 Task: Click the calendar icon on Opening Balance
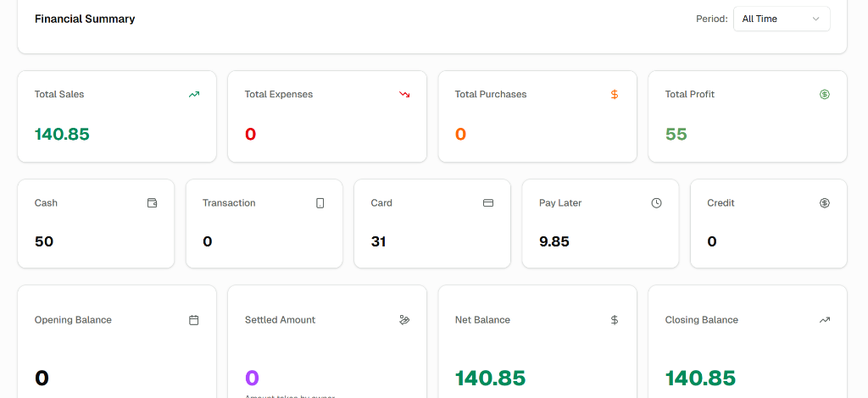coord(194,320)
